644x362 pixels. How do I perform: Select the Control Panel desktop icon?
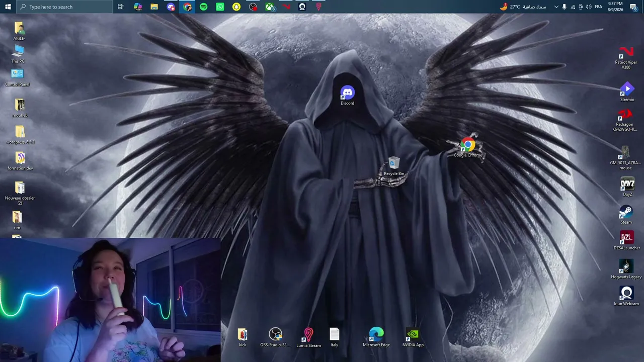(x=17, y=77)
